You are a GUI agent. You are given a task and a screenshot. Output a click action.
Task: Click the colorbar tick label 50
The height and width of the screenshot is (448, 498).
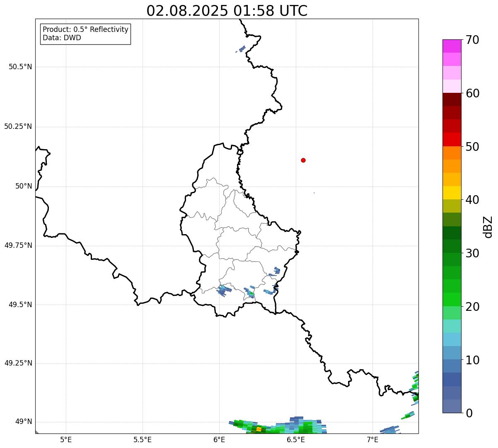(x=472, y=147)
